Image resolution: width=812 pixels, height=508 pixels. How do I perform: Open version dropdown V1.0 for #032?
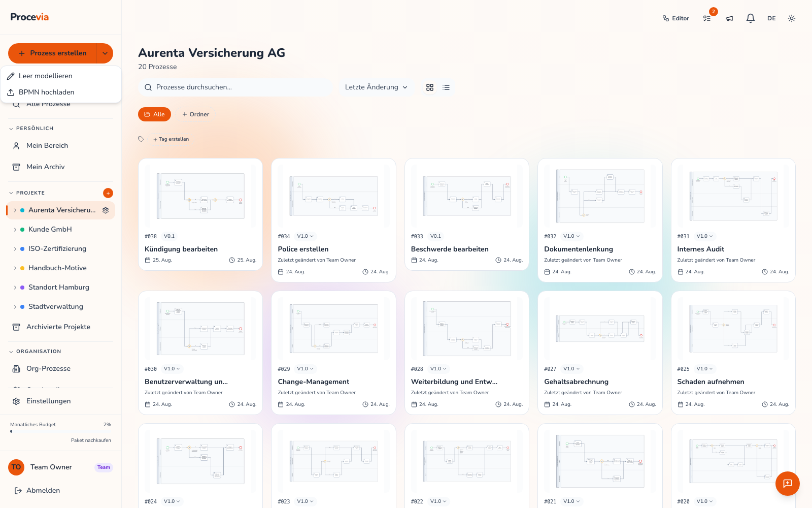coord(571,236)
